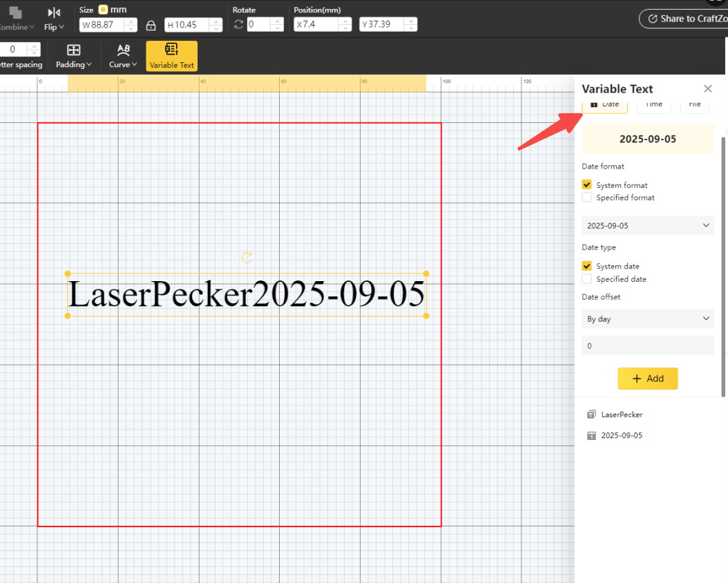Switch to the File tab
The width and height of the screenshot is (728, 583).
[695, 106]
